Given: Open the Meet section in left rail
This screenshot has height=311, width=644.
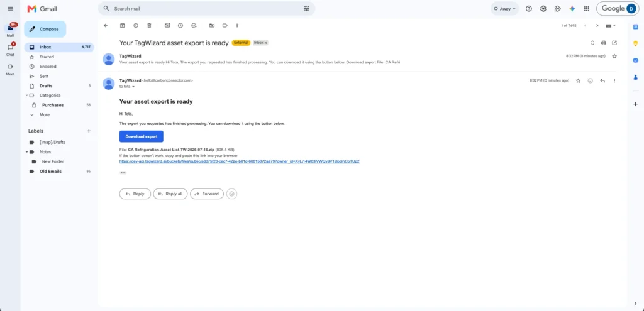Looking at the screenshot, I should click(x=10, y=69).
